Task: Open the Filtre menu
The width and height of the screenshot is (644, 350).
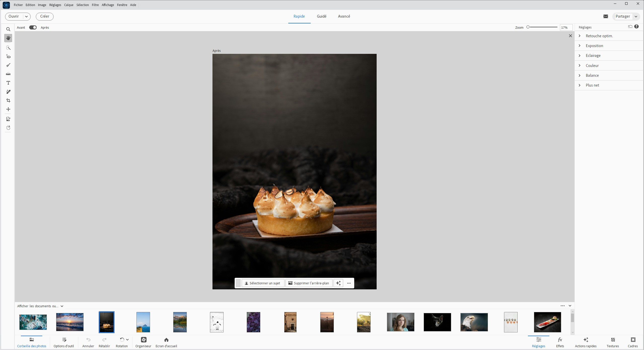Action: [95, 5]
